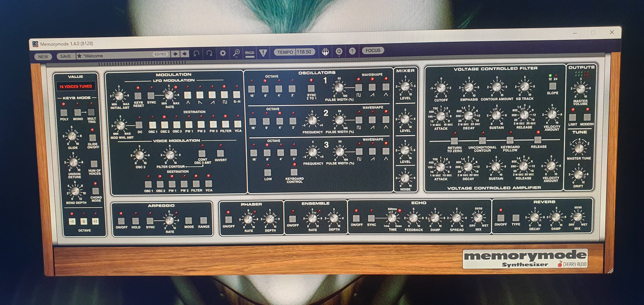Favorite the Welcome preset with star
This screenshot has height=305, width=644.
tap(79, 56)
